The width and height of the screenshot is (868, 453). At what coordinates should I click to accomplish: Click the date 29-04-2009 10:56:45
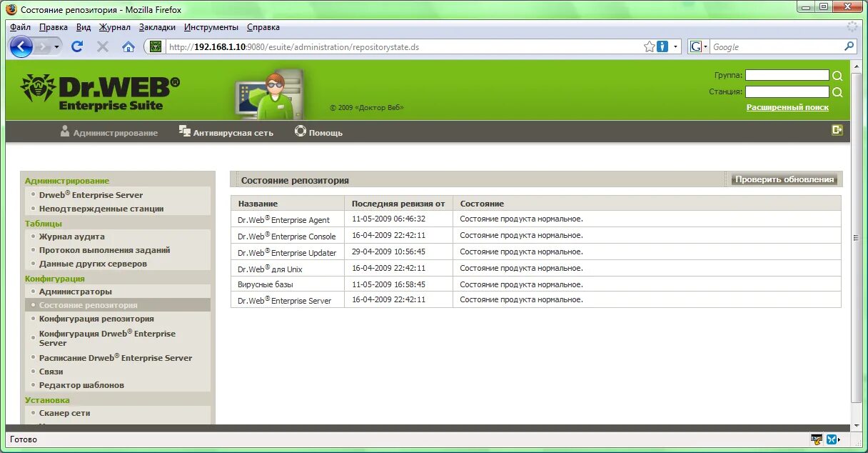pos(388,252)
